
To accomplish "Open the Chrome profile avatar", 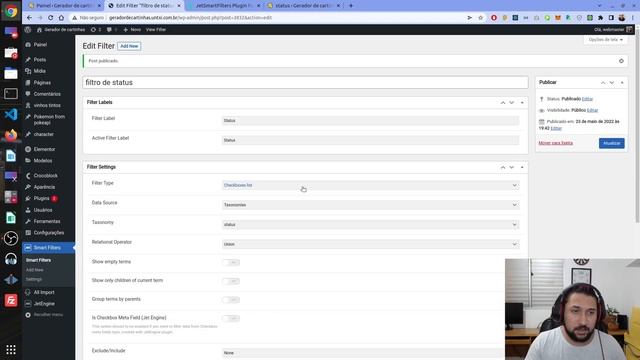I will pos(622,18).
